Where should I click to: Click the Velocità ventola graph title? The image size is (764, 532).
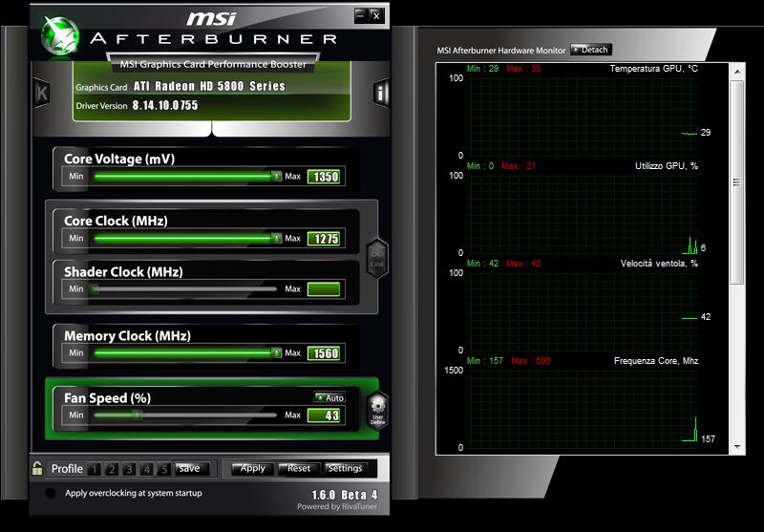coord(659,264)
